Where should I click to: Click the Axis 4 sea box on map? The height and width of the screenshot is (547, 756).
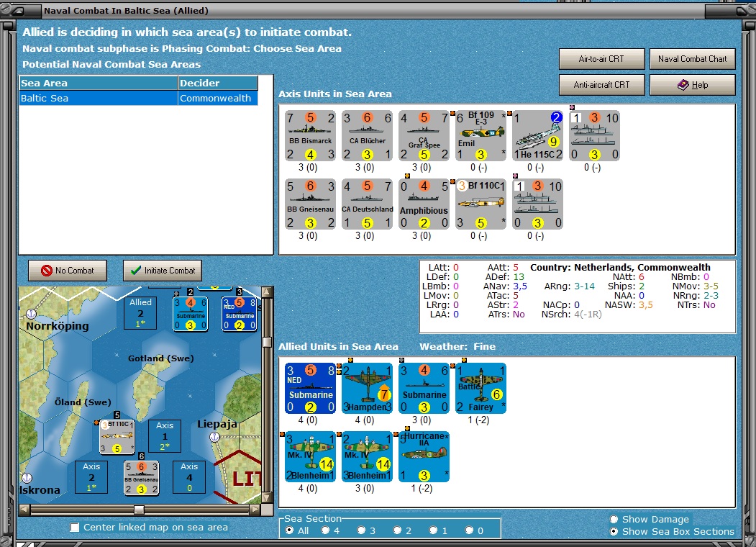click(x=189, y=477)
